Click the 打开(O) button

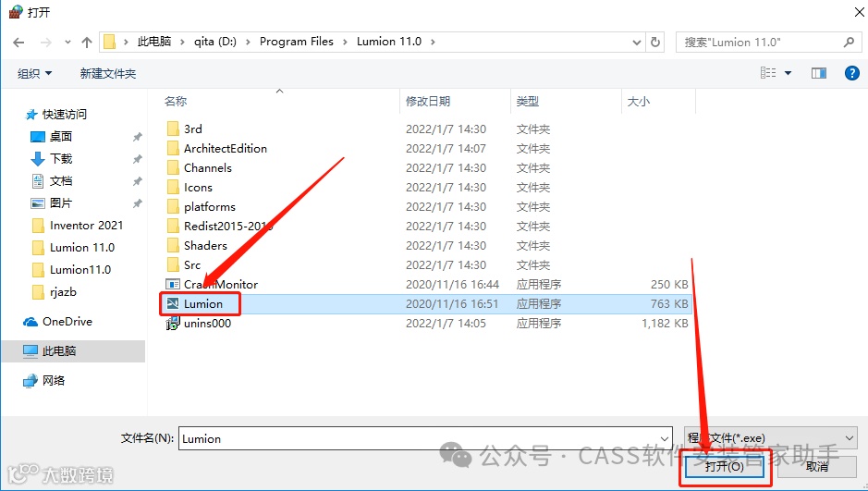pos(724,467)
